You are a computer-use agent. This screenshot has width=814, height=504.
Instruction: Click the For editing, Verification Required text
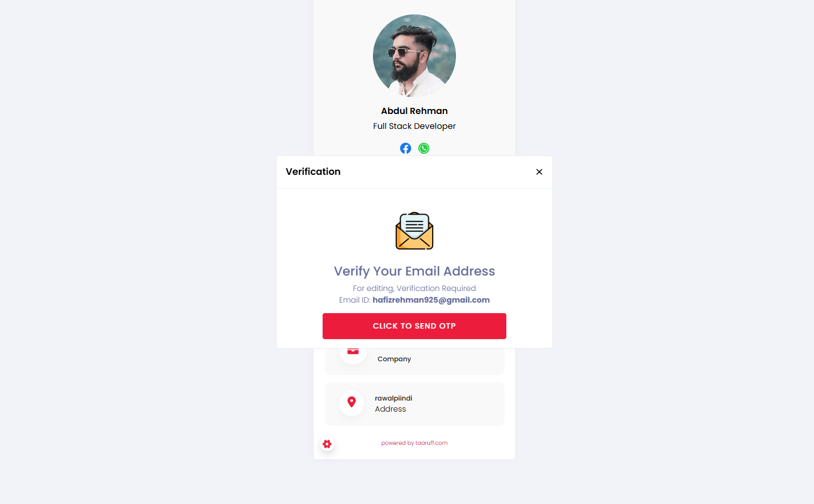click(x=414, y=288)
